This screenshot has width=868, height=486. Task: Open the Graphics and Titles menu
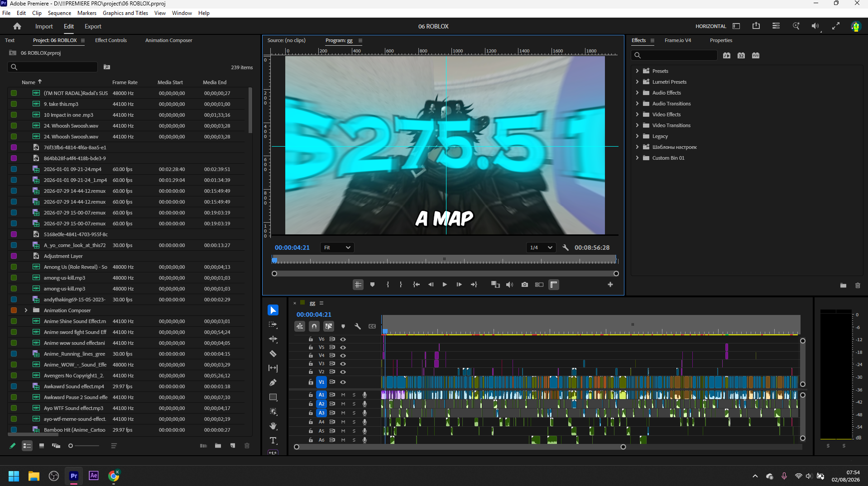125,13
